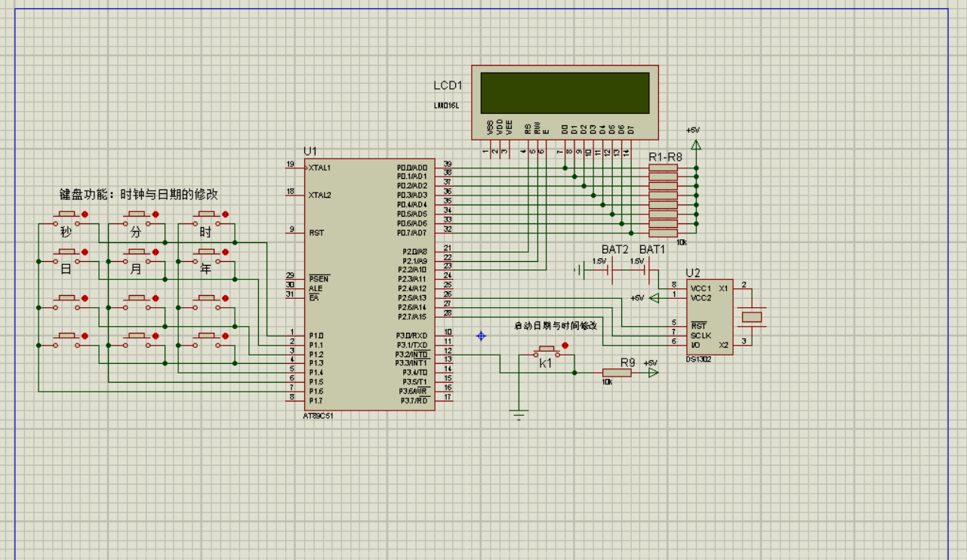Click the ground symbol left of BAT2

[580, 269]
